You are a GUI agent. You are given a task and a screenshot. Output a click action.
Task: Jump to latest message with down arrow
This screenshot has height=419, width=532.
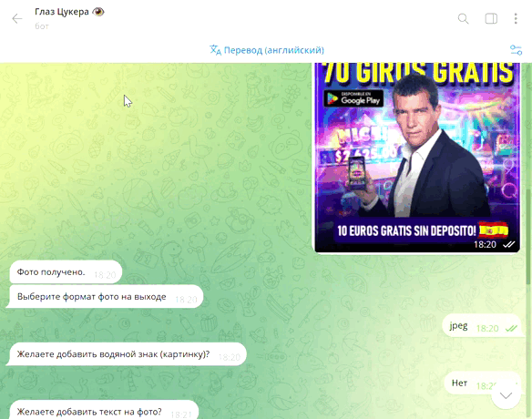506,395
